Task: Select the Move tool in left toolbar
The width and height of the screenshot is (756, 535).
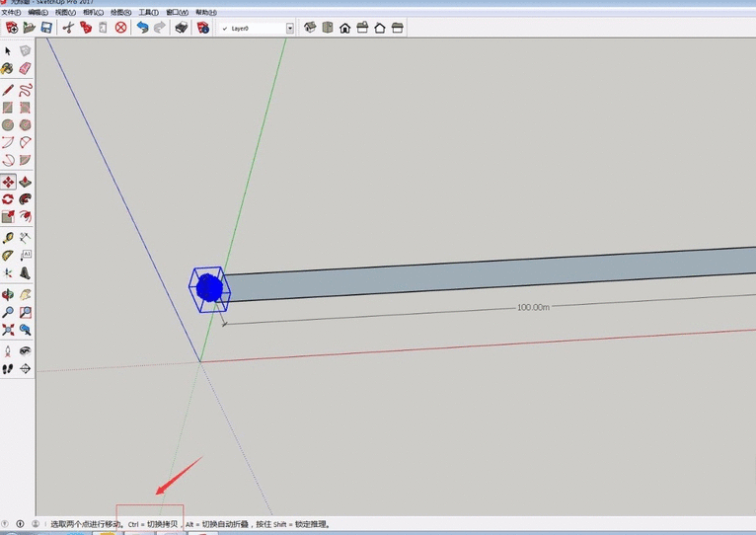Action: point(8,182)
